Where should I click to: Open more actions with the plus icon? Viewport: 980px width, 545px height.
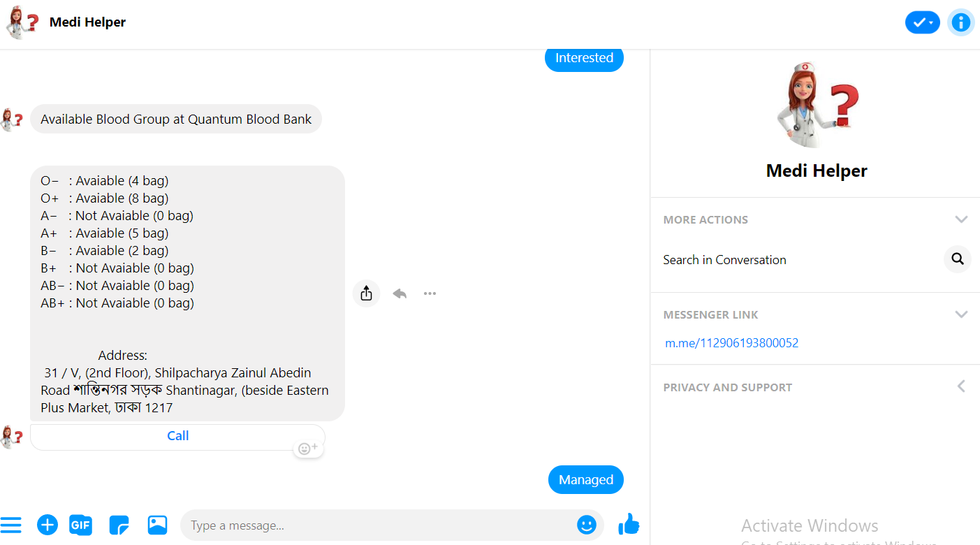point(47,525)
